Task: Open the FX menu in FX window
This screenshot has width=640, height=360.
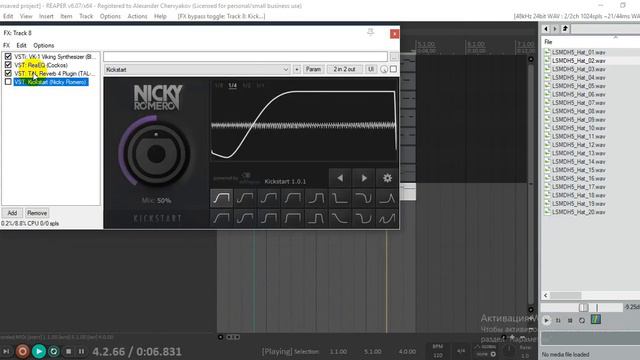Action: 7,45
